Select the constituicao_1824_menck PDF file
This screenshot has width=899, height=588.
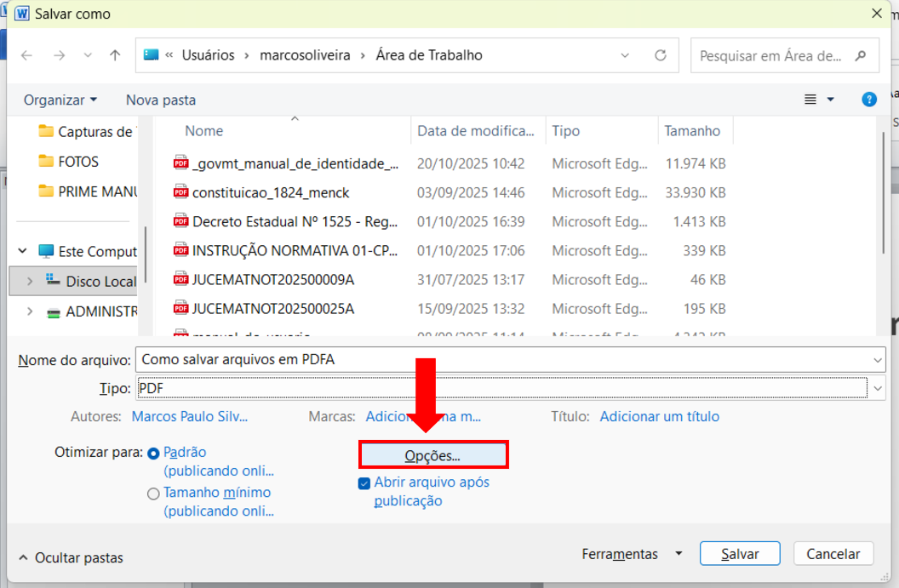tap(271, 192)
